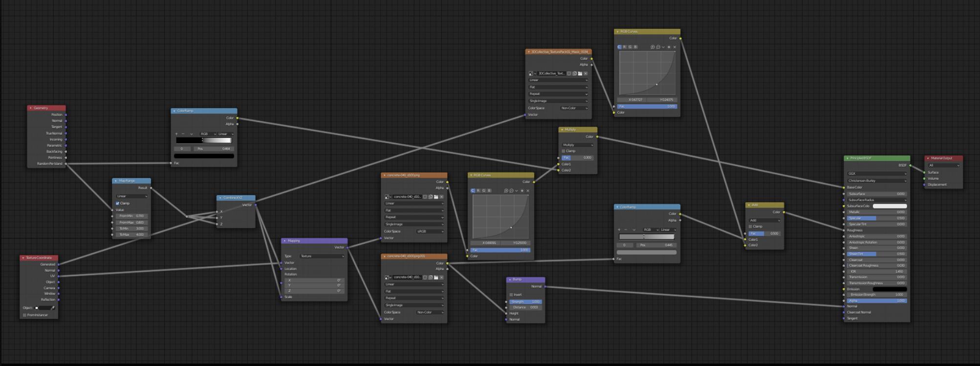980x366 pixels.
Task: Click the add color stop plus in the Geometry-driven ColorRamp
Action: pos(176,134)
